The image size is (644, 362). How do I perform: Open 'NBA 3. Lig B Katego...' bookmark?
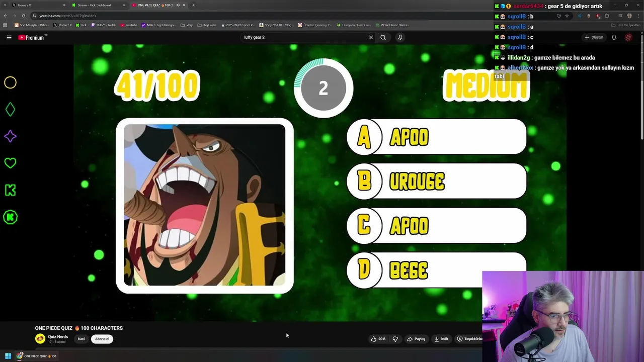pyautogui.click(x=159, y=25)
